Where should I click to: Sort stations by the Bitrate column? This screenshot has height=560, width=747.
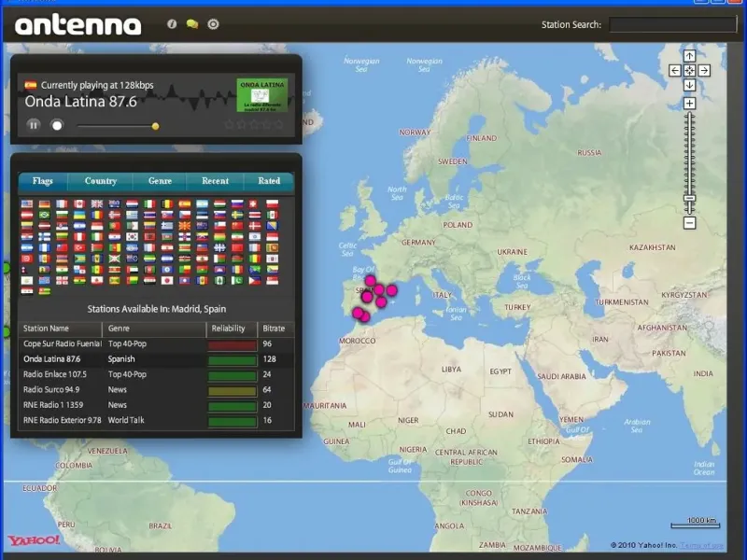pos(275,329)
